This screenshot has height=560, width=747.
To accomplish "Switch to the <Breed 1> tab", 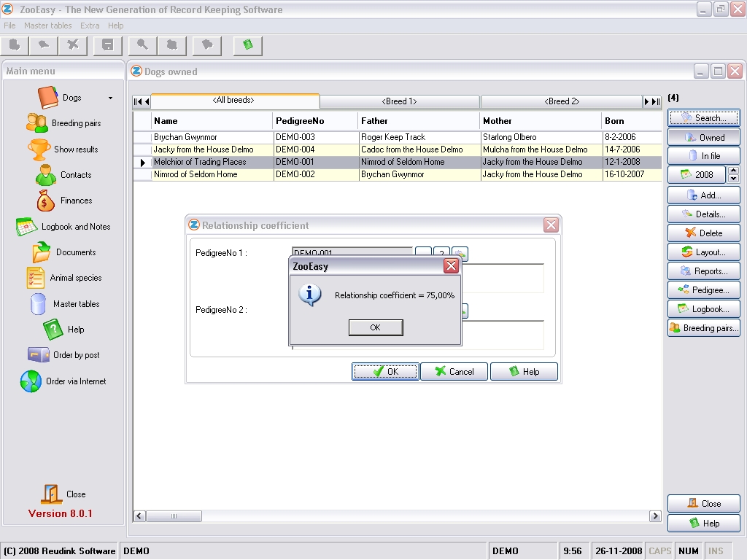I will (399, 101).
